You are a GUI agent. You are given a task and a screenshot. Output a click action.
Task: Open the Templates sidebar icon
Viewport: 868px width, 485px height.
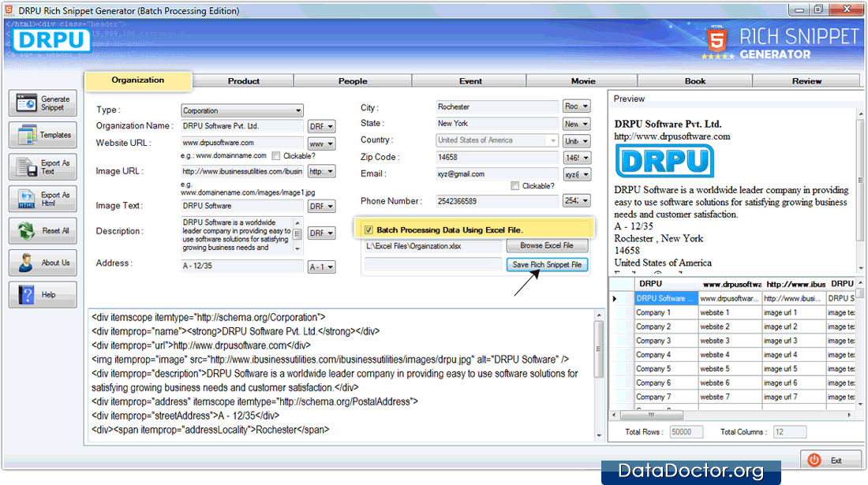point(27,135)
